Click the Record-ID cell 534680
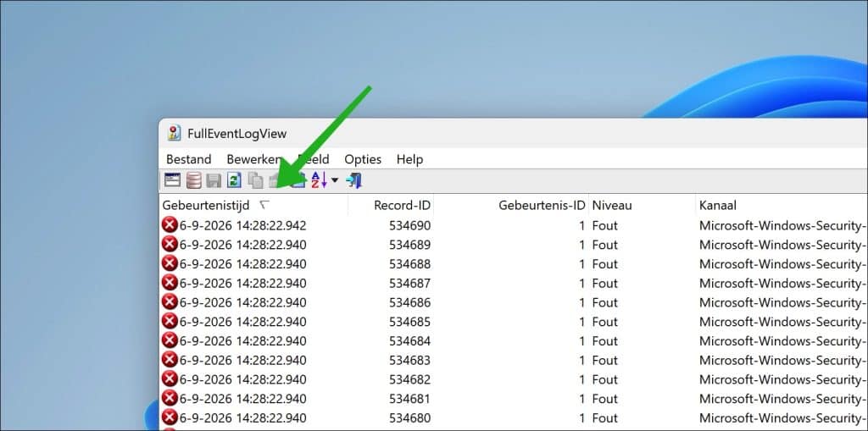The image size is (868, 431). 409,417
